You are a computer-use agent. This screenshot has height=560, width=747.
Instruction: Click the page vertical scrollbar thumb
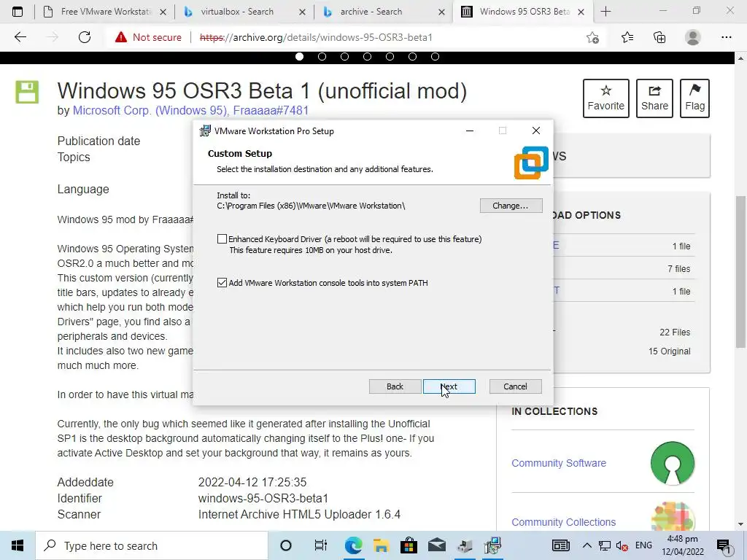pos(740,271)
